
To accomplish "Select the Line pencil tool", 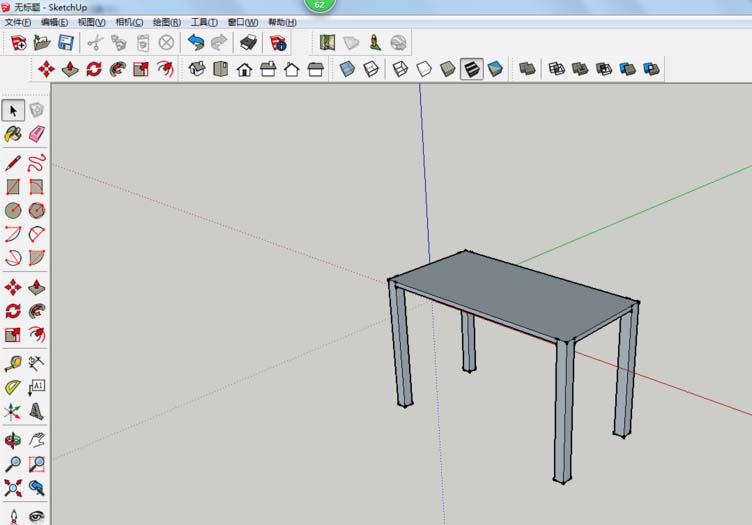I will pyautogui.click(x=13, y=163).
